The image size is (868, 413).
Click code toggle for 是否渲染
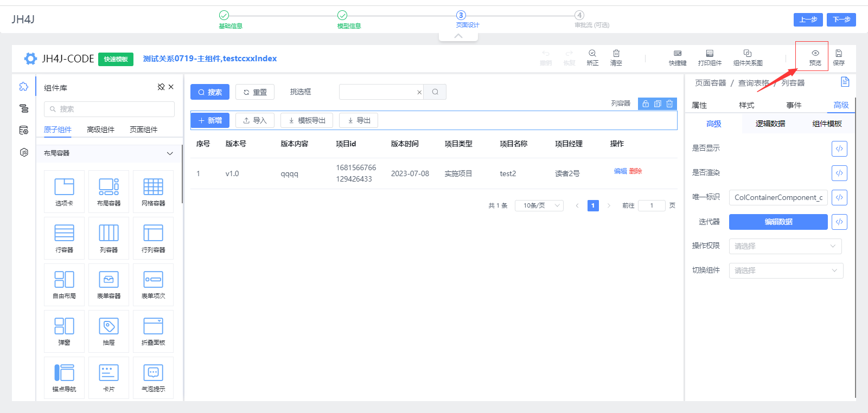839,173
